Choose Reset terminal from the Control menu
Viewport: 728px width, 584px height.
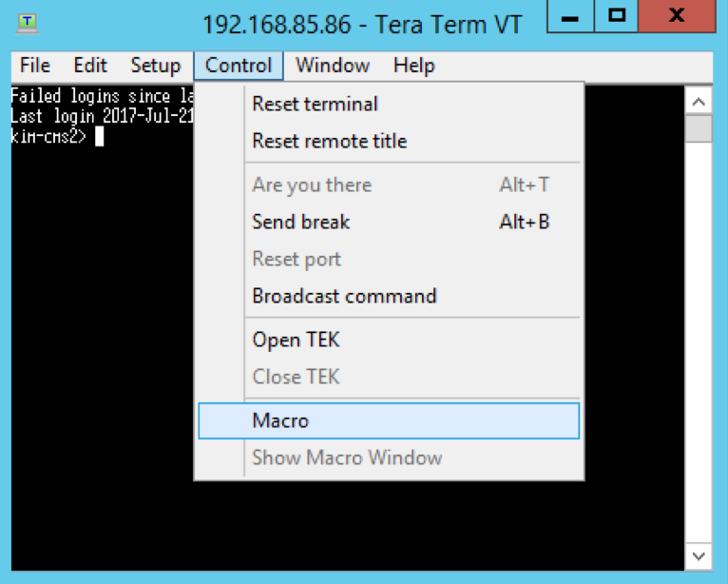389,104
